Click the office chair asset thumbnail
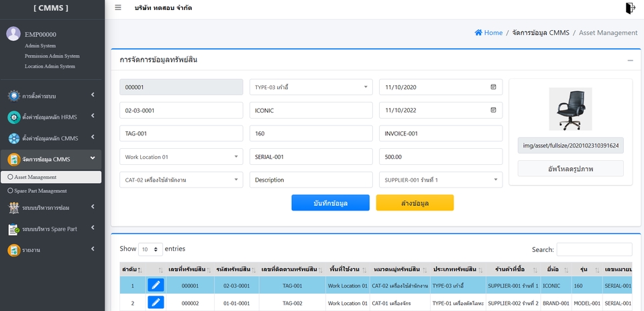 pyautogui.click(x=570, y=109)
